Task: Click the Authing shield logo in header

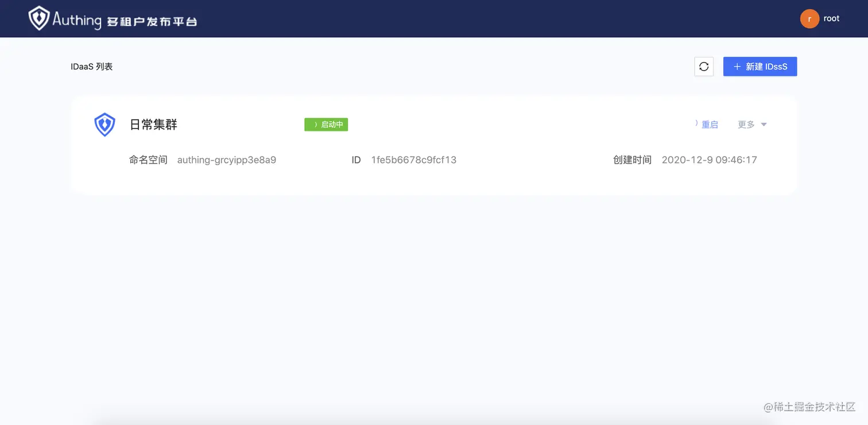Action: pyautogui.click(x=38, y=18)
